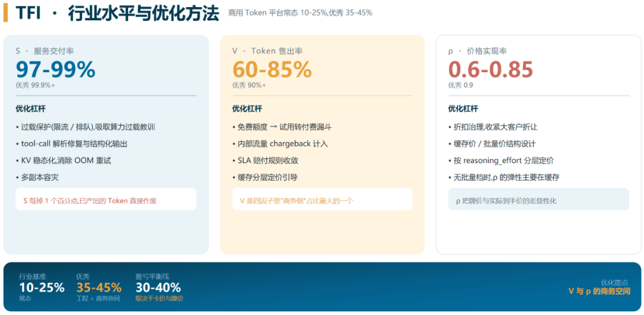Select the "优秀 99.9%+" text
Image resolution: width=644 pixels, height=315 pixels.
click(x=35, y=85)
